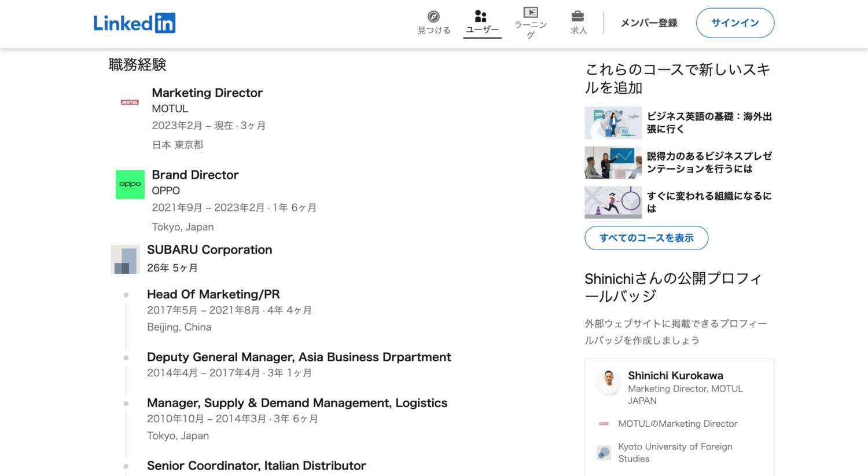Click Marketing Director job title
Image resolution: width=868 pixels, height=476 pixels.
207,93
